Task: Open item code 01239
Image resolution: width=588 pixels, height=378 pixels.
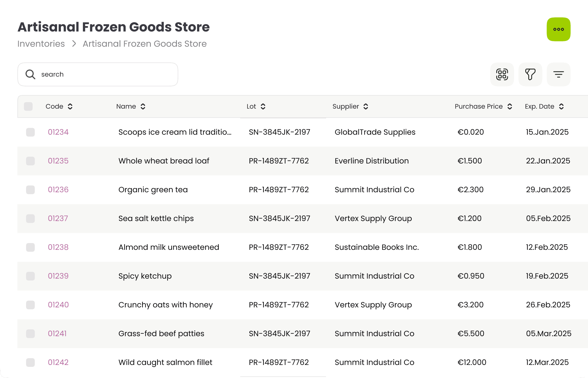Action: (58, 276)
